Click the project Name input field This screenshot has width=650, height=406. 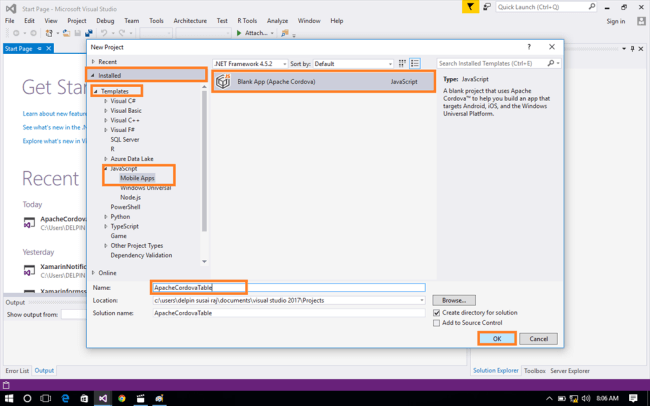tap(289, 287)
